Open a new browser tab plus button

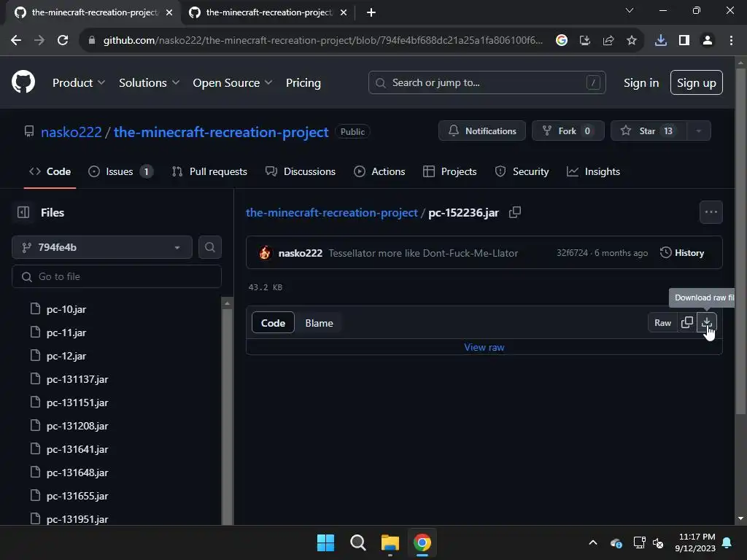coord(371,12)
